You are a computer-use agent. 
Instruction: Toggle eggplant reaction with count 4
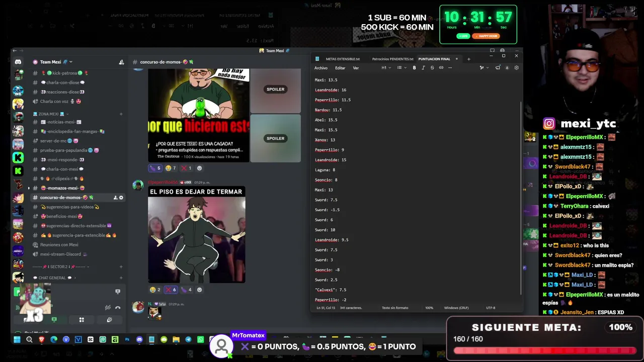point(186,290)
